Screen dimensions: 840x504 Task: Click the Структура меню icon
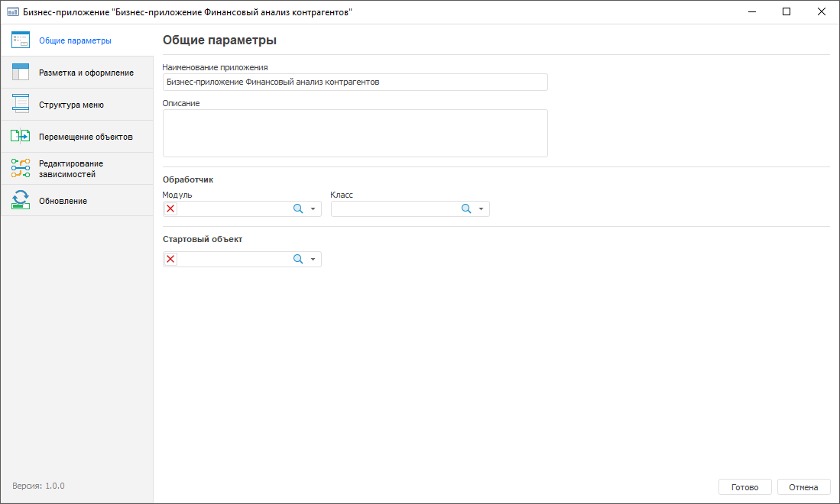coord(21,105)
